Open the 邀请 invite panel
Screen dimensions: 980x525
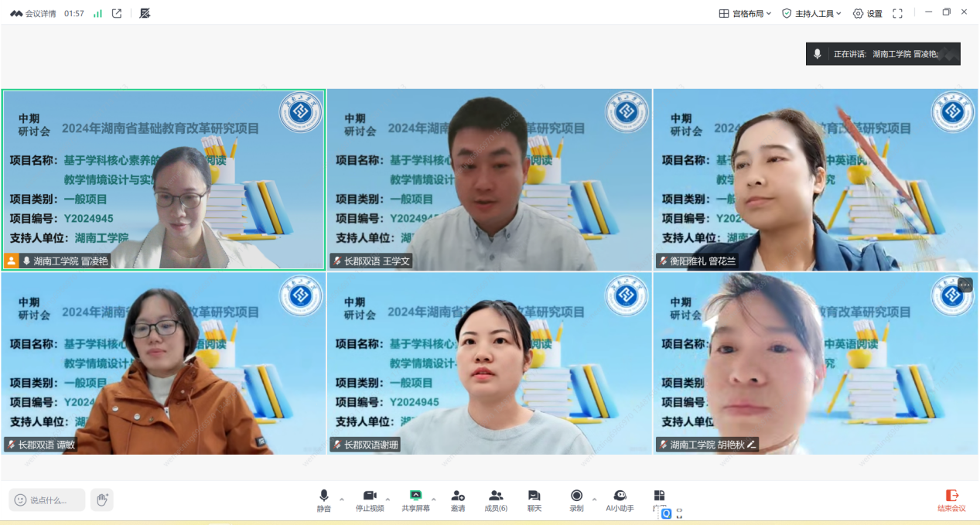[458, 499]
